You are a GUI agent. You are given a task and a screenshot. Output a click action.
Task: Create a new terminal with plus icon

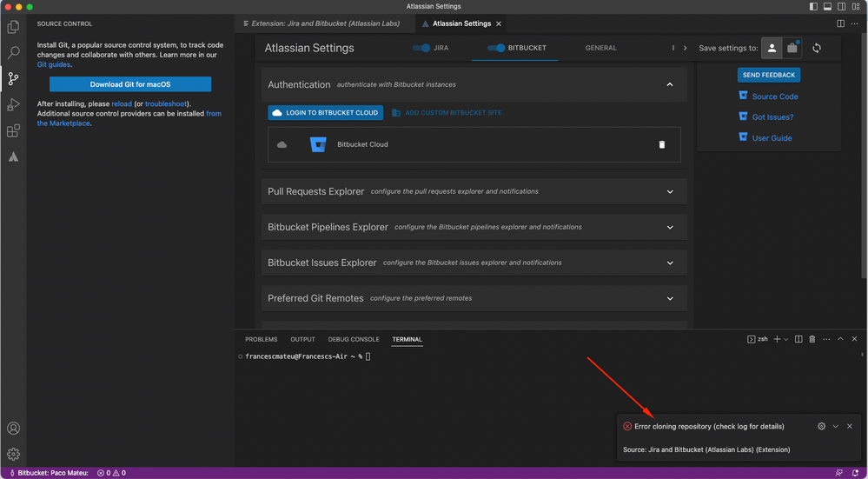click(777, 339)
